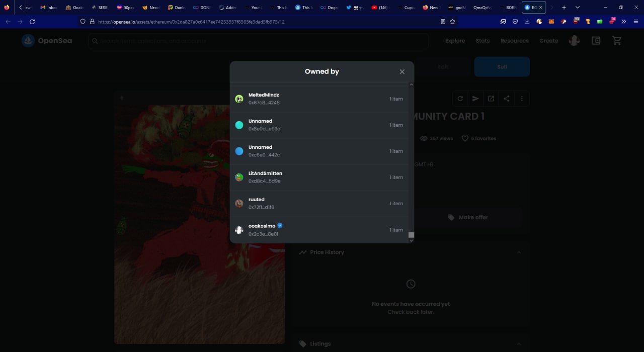Open the shopping cart

617,41
